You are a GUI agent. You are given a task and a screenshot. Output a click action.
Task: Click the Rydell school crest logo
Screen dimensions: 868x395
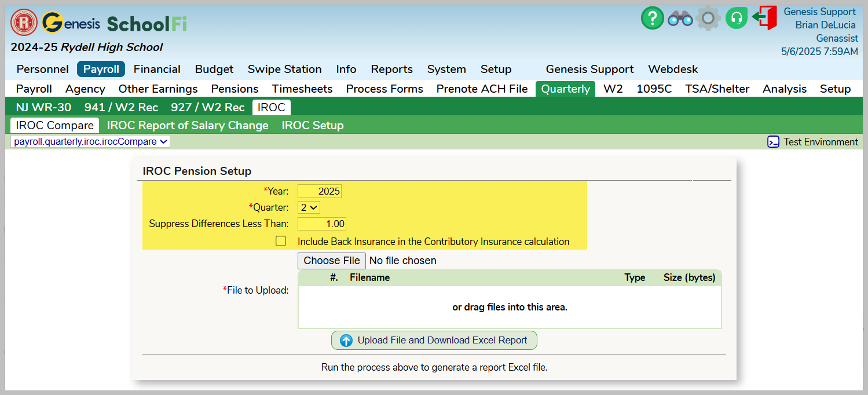tap(24, 23)
